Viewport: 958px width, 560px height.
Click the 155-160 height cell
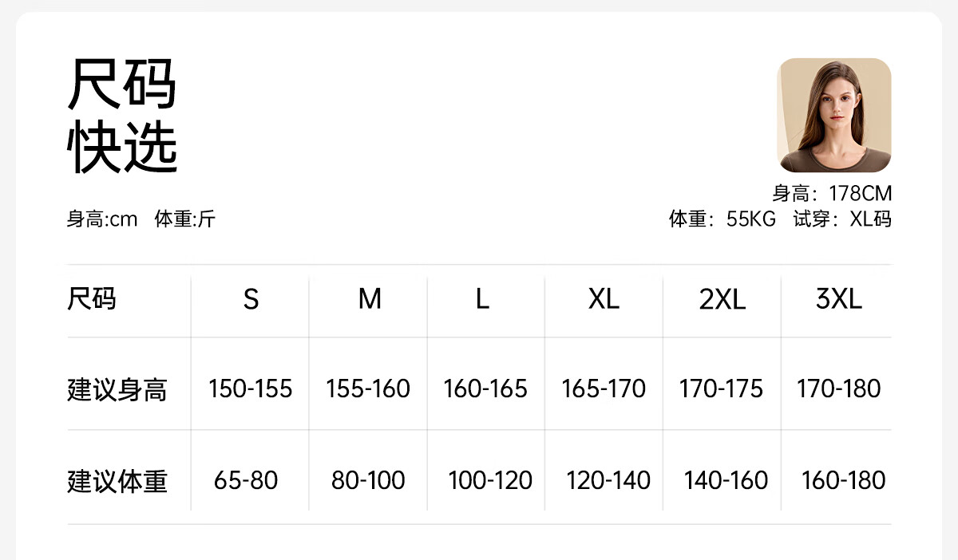[368, 389]
